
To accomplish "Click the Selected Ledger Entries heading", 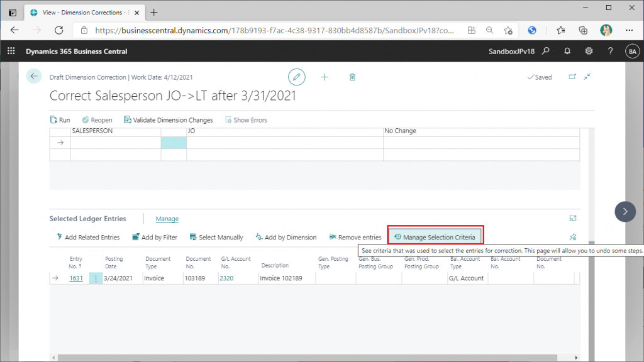I will (x=88, y=219).
